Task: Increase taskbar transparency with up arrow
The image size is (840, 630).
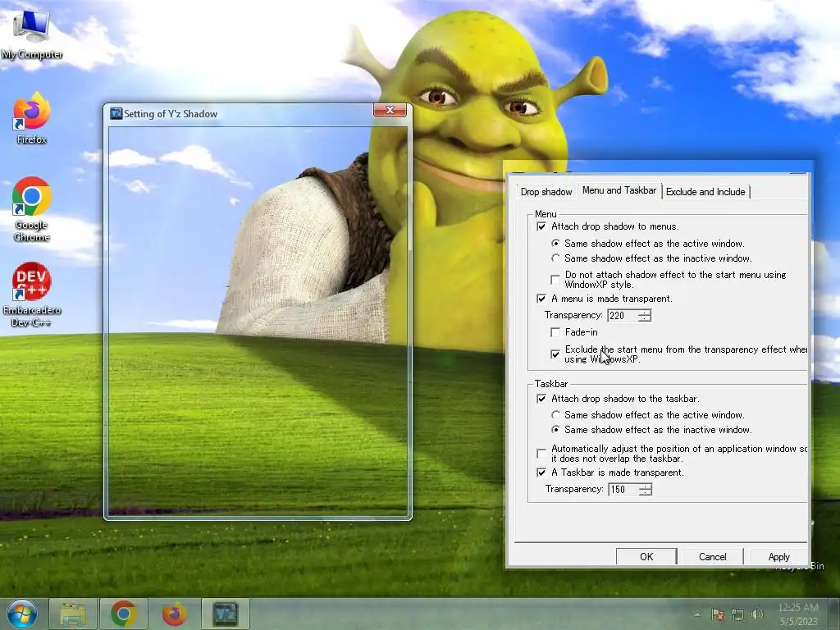Action: [646, 486]
